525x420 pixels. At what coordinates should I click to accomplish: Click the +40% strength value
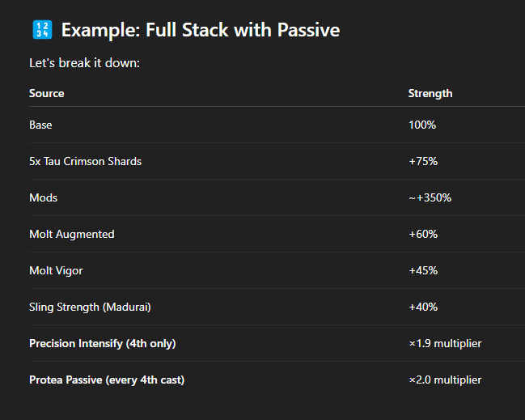(423, 308)
